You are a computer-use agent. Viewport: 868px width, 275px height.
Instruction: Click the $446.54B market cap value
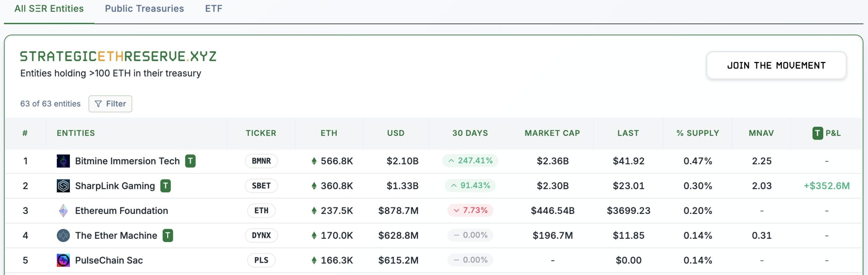pyautogui.click(x=553, y=211)
